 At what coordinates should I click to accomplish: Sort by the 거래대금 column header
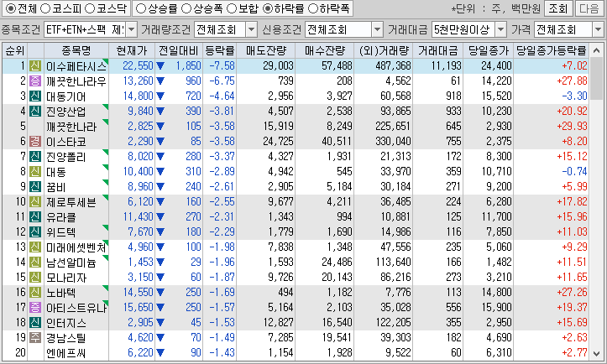[438, 50]
